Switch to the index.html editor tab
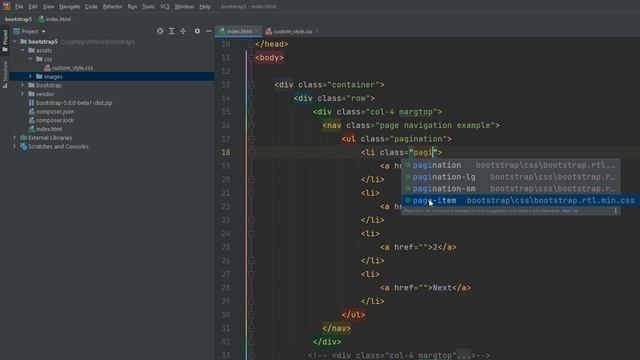640x360 pixels. pos(239,31)
